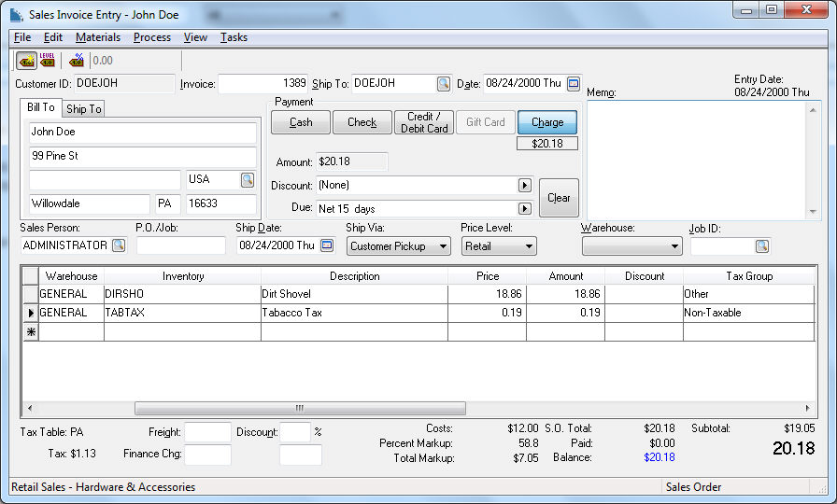Open the View menu
Screen dimensions: 837x504
[195, 37]
